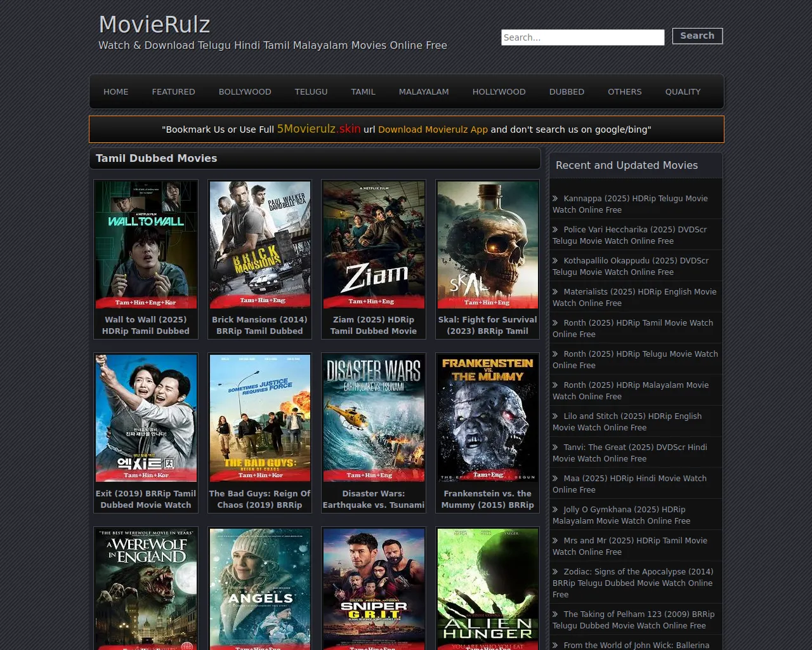This screenshot has height=650, width=812.
Task: Click 'The Bad Guys: Reign Of Chaos' title
Action: coord(259,499)
